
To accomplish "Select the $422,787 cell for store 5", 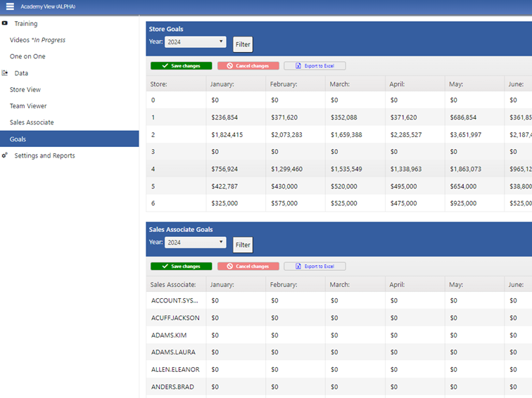I will point(236,186).
